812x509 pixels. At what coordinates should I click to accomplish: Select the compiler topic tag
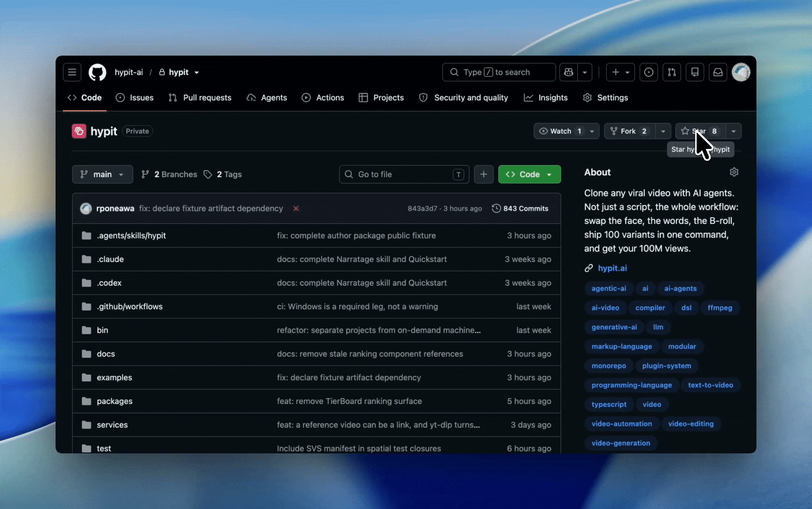click(x=650, y=308)
